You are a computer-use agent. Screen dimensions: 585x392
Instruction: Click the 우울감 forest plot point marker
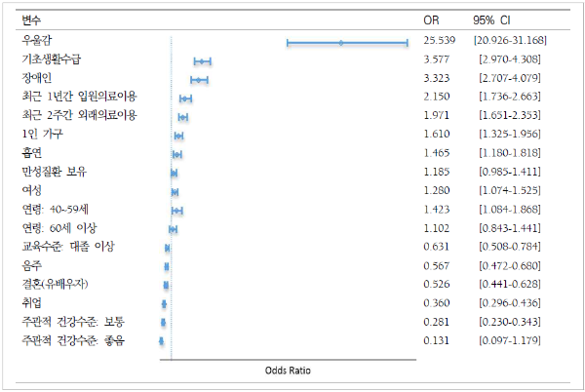point(340,42)
